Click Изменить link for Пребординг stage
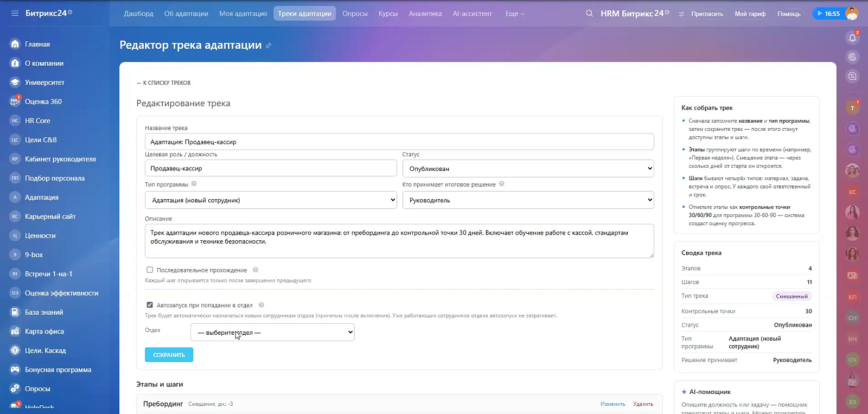868x414 pixels. pyautogui.click(x=612, y=404)
